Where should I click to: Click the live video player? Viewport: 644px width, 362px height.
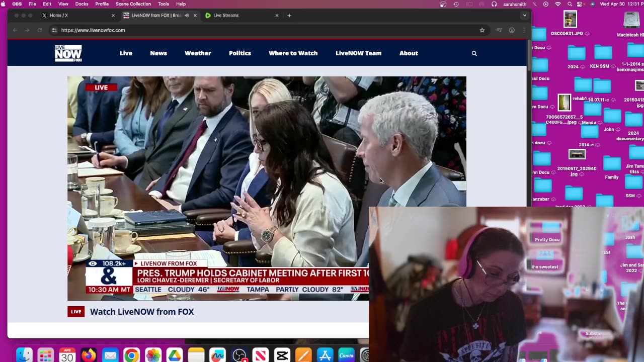click(267, 188)
